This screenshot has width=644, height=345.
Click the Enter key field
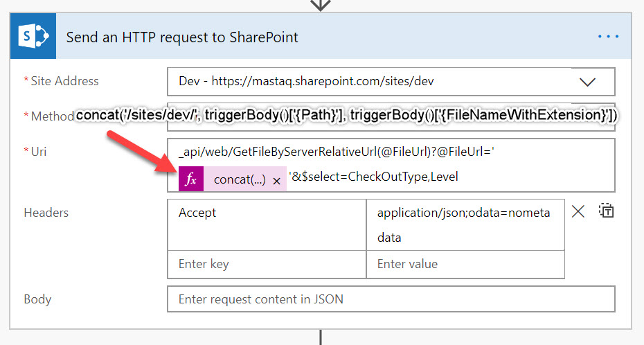(267, 264)
